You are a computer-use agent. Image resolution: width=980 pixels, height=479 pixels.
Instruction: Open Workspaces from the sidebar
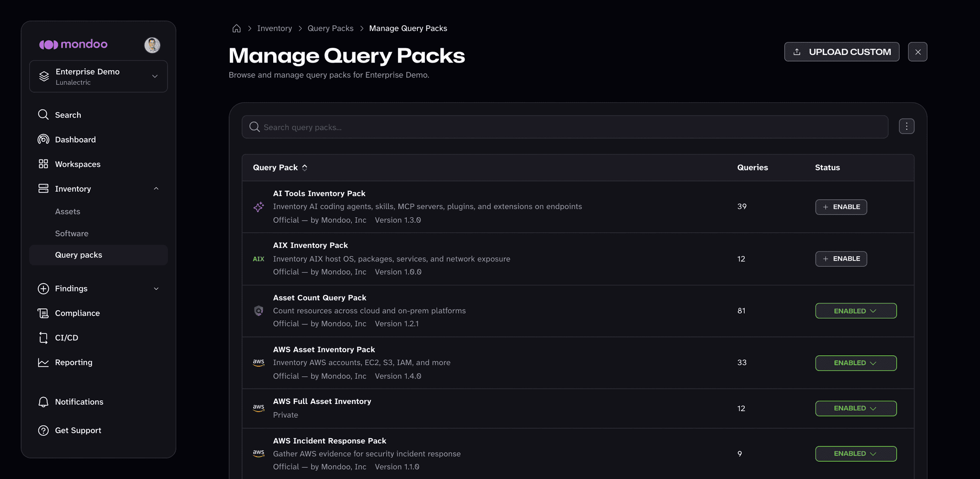pos(78,164)
